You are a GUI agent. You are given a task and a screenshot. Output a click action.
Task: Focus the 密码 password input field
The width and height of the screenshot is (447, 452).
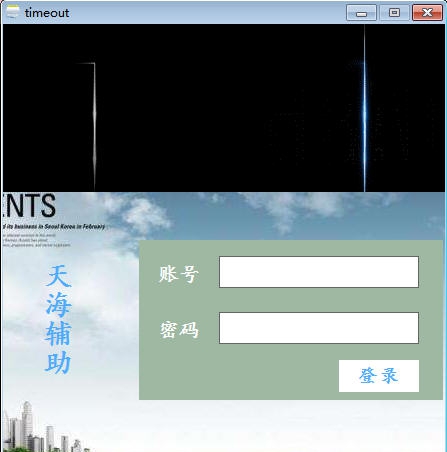click(x=319, y=328)
